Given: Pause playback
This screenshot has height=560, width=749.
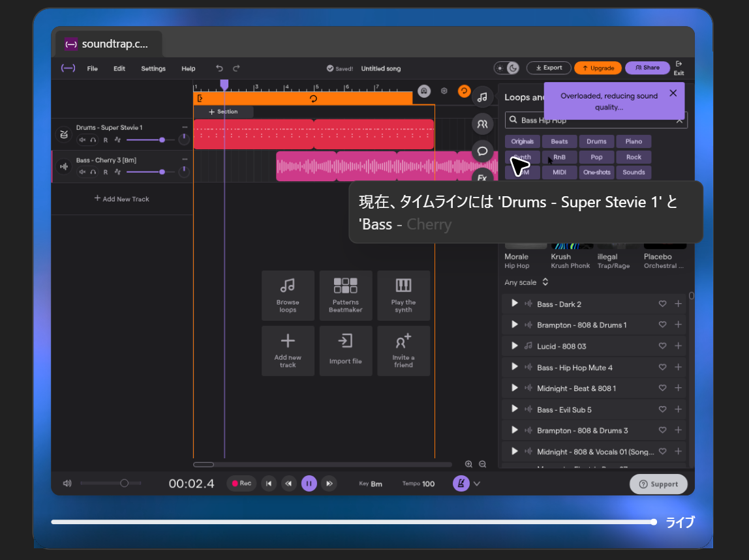Looking at the screenshot, I should (309, 484).
